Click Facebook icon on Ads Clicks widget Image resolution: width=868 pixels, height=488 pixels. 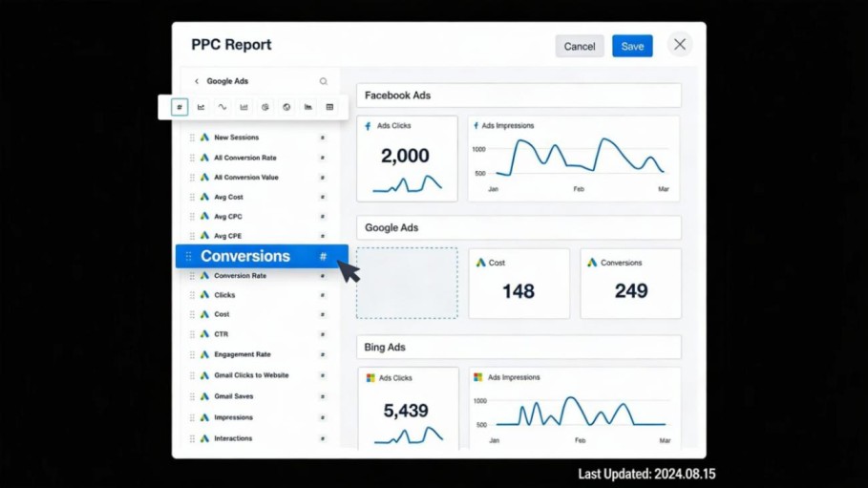click(368, 126)
